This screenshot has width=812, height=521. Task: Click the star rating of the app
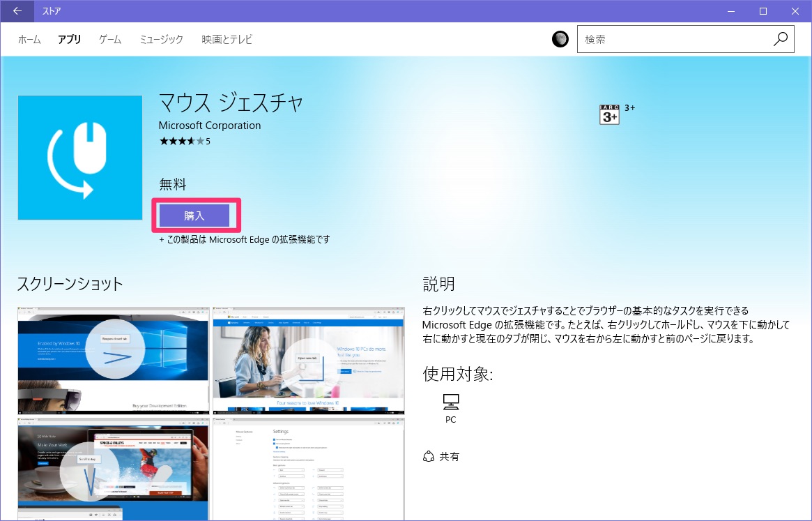182,141
